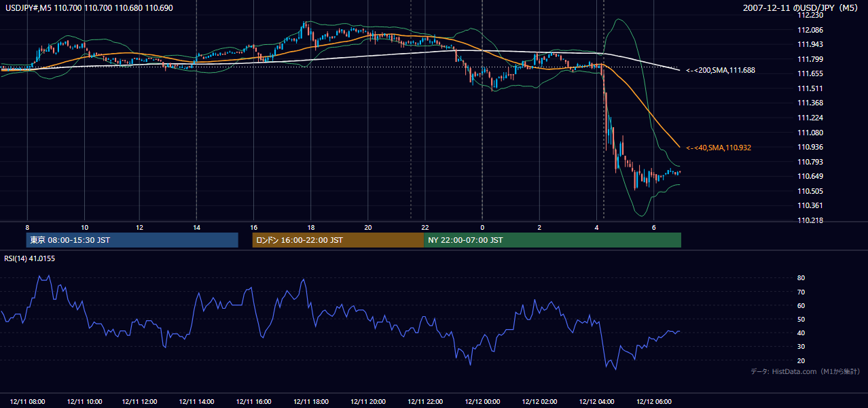Click price scale value 110.649
The image size is (868, 408).
coord(812,176)
